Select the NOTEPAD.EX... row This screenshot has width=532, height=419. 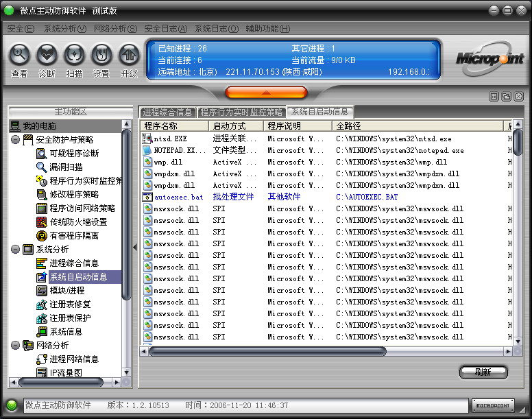[326, 150]
